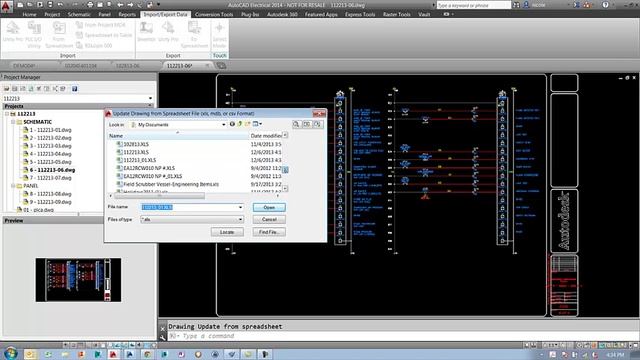Click Plot printer icon in quick access toolbar
Screen dimensions: 640x360
[x=90, y=5]
